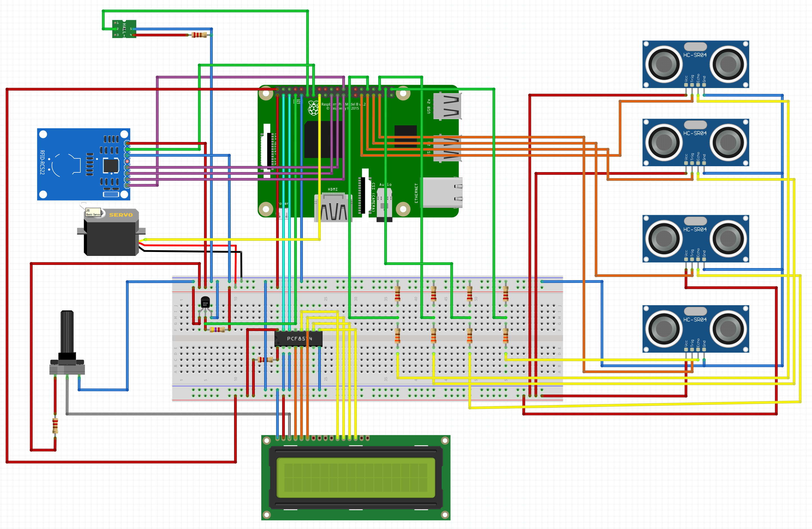The width and height of the screenshot is (812, 529).
Task: Click the DS18B20 temperature sensor on breadboard
Action: [x=205, y=302]
